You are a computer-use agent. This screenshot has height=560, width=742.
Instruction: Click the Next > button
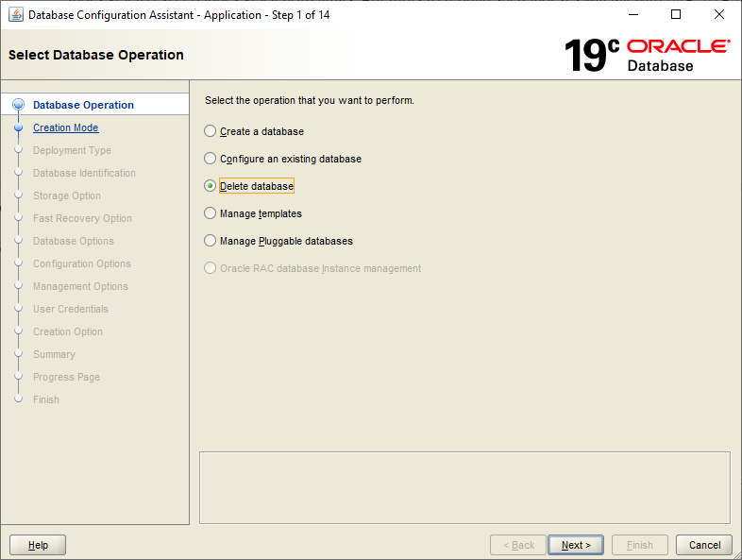(x=576, y=545)
